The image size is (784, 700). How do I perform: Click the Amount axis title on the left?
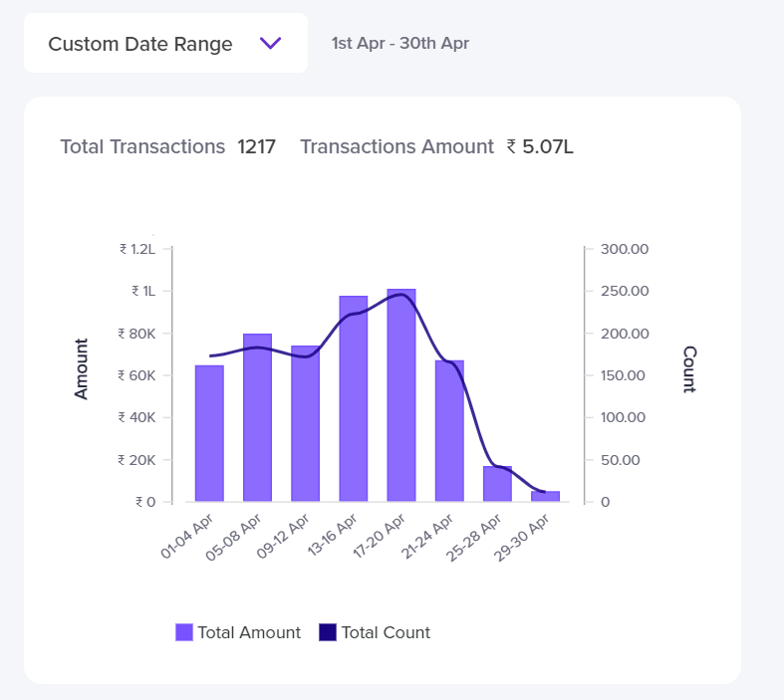coord(82,369)
